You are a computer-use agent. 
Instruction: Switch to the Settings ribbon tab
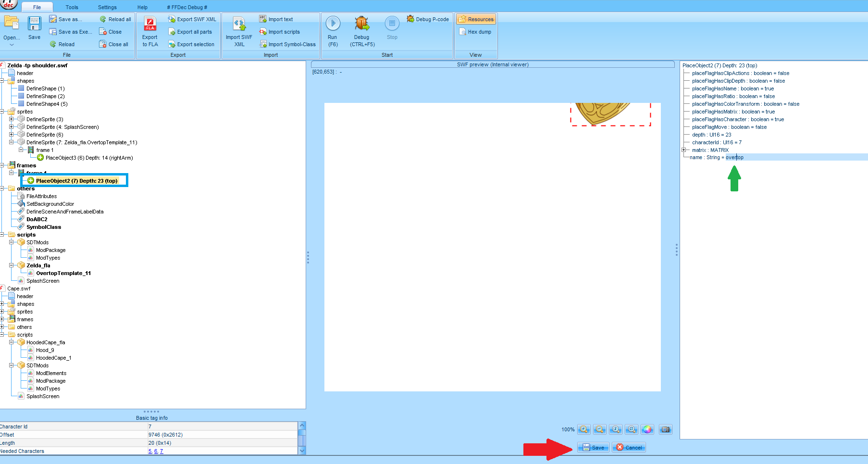(x=107, y=7)
